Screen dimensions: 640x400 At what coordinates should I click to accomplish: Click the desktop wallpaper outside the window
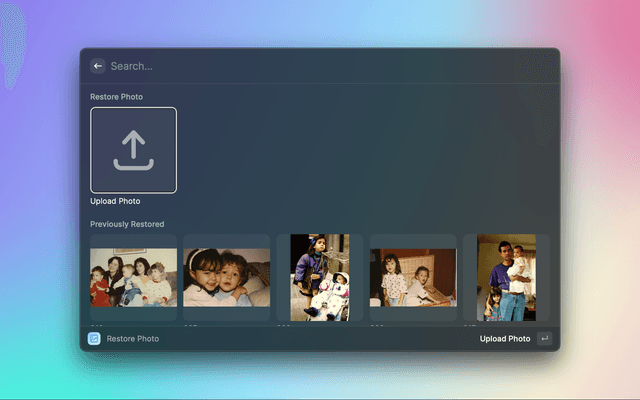pyautogui.click(x=600, y=200)
